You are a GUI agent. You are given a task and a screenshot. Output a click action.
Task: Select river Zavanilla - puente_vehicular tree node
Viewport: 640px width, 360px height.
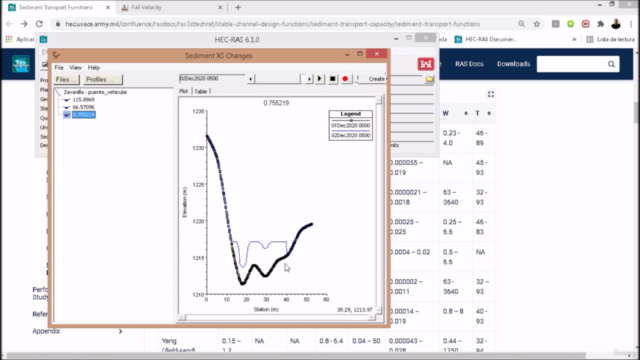pos(95,92)
